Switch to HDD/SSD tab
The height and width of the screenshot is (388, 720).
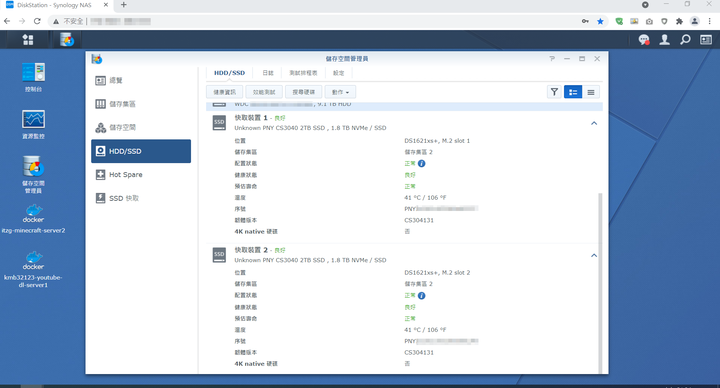230,73
